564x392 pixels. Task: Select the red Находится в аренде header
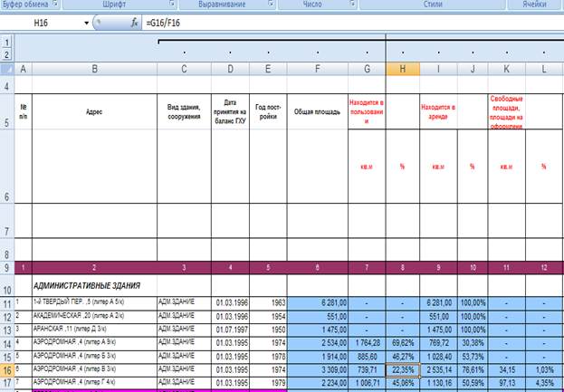[438, 112]
